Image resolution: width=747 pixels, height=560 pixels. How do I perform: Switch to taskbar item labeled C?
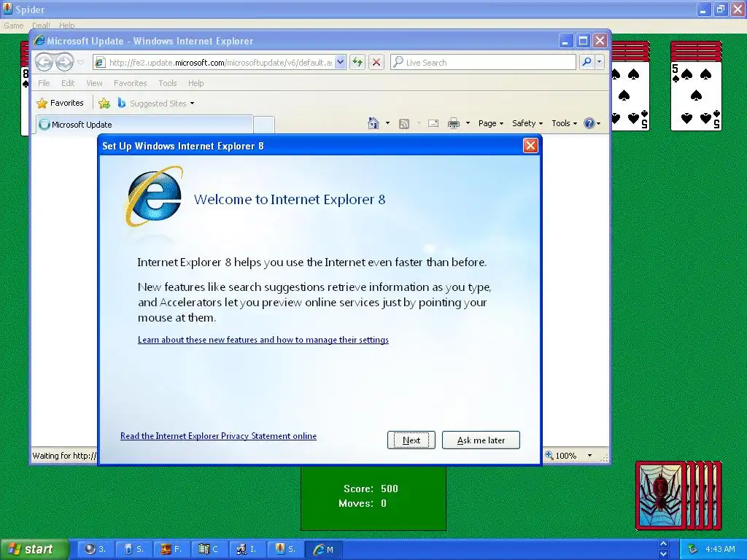pyautogui.click(x=209, y=549)
